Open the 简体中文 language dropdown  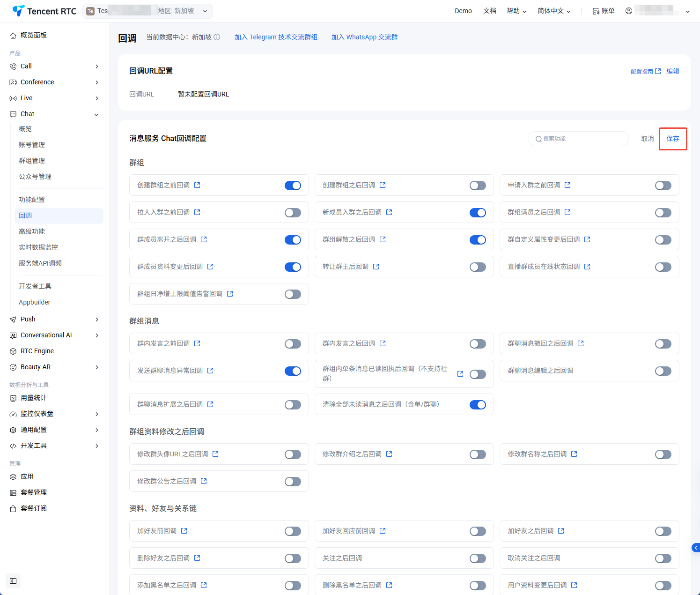[554, 11]
